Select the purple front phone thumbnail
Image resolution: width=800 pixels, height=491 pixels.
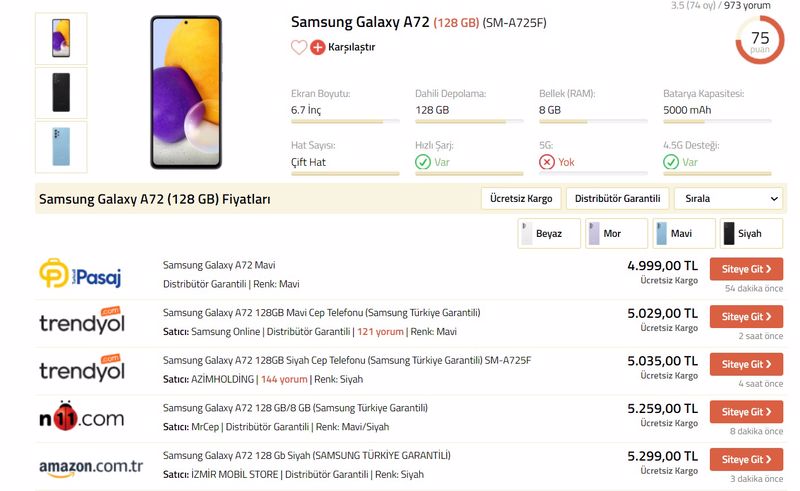[x=61, y=39]
